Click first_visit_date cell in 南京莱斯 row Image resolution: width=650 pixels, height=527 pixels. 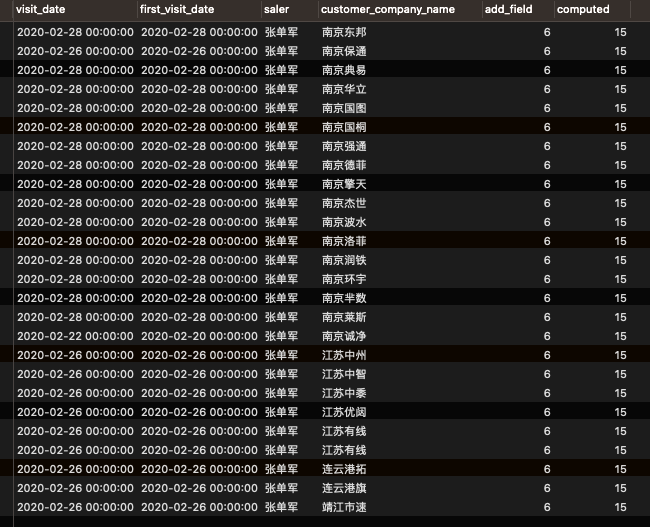[199, 317]
